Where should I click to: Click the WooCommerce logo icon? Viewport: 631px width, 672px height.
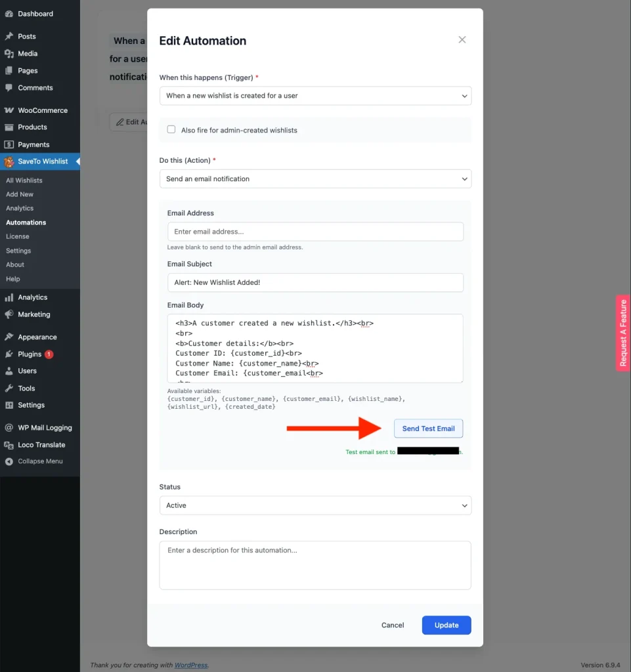9,110
